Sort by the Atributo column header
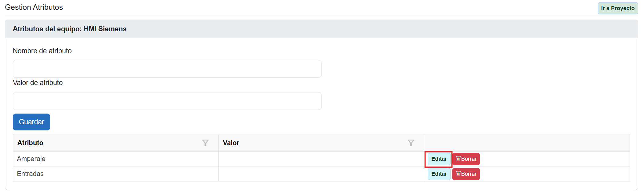The width and height of the screenshot is (644, 195). pyautogui.click(x=30, y=143)
